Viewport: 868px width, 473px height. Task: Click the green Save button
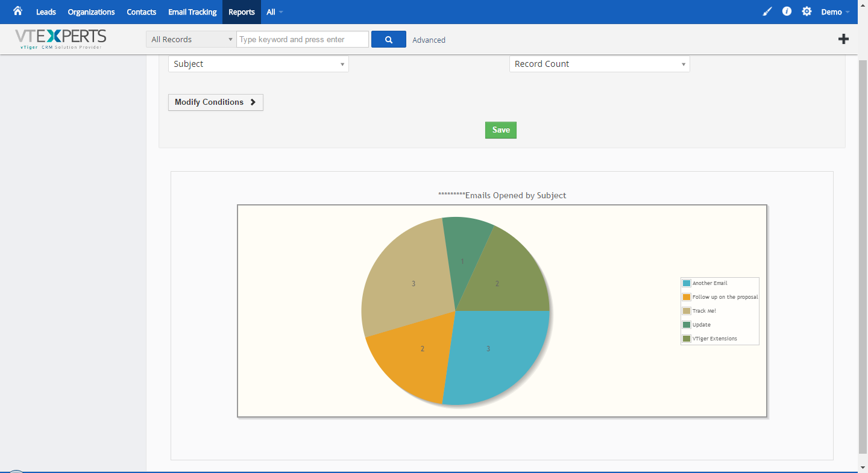[501, 130]
